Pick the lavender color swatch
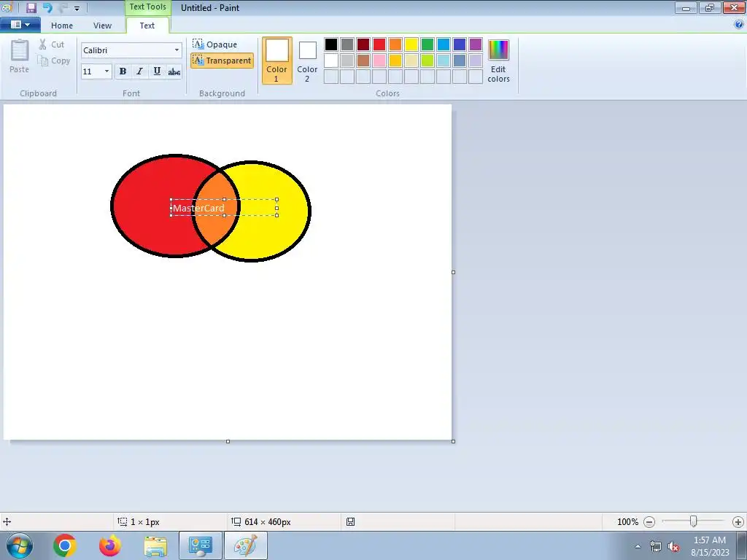 476,61
